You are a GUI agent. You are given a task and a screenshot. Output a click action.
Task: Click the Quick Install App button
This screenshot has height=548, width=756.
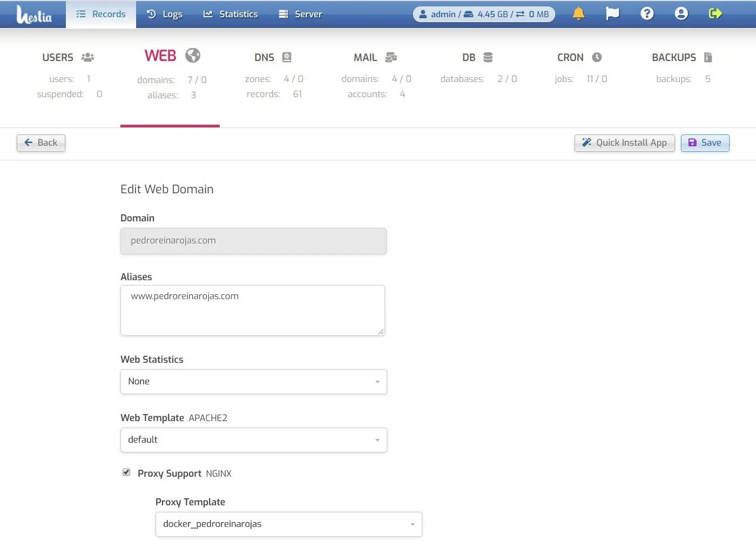tap(624, 143)
